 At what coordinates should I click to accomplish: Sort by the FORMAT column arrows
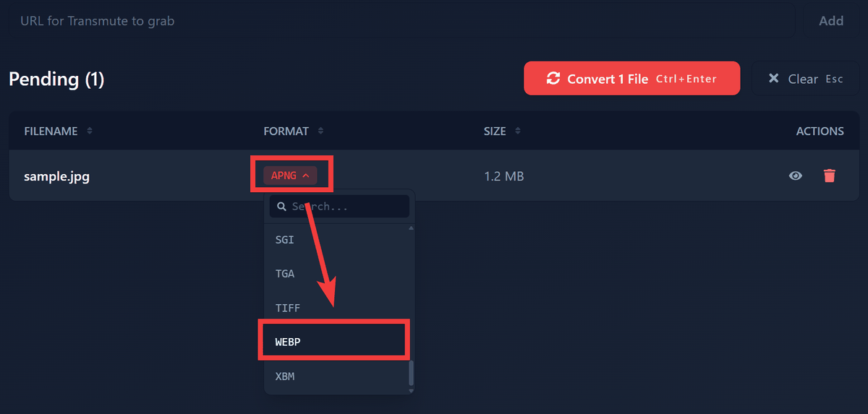coord(320,131)
